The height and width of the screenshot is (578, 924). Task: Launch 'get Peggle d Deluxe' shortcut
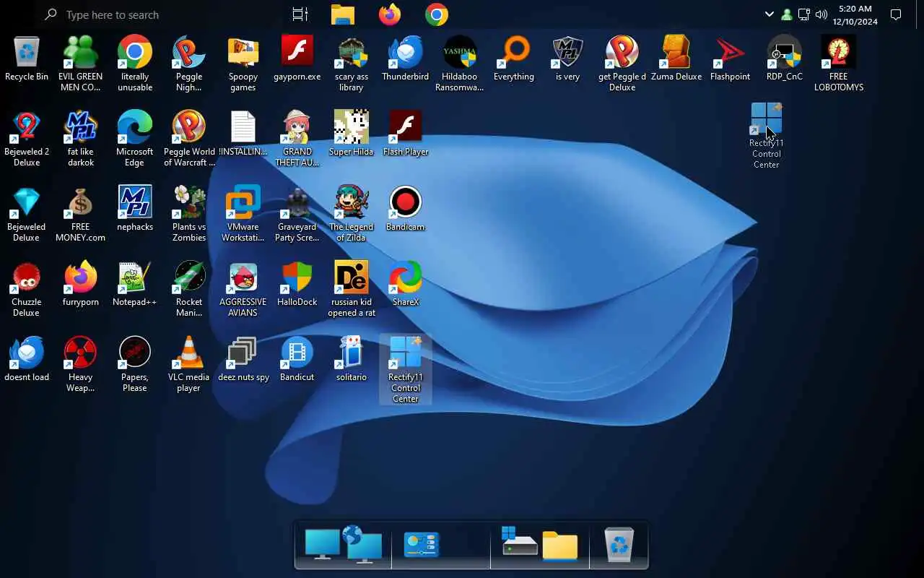tap(622, 64)
